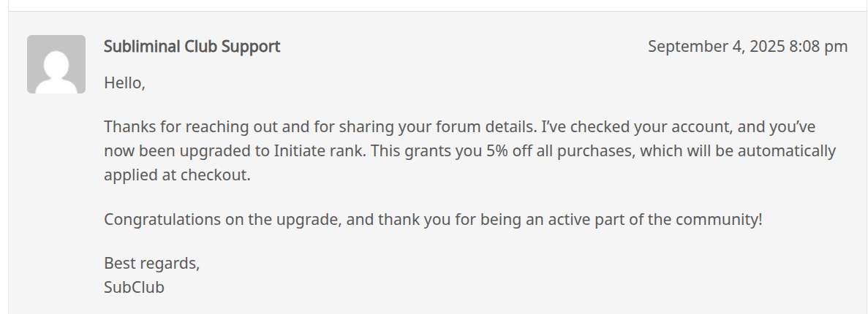Click the gray default user avatar
The image size is (868, 314).
(56, 64)
